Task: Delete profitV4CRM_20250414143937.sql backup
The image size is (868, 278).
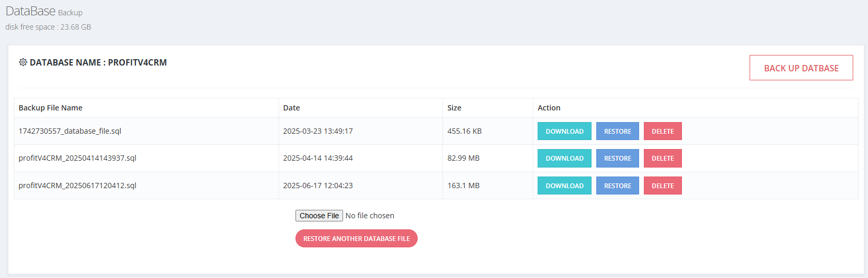Action: tap(662, 158)
